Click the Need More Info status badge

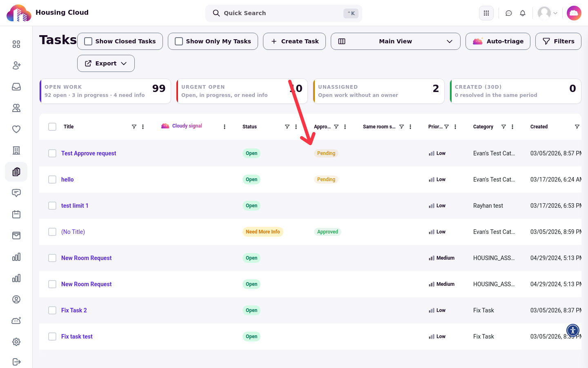pyautogui.click(x=263, y=232)
